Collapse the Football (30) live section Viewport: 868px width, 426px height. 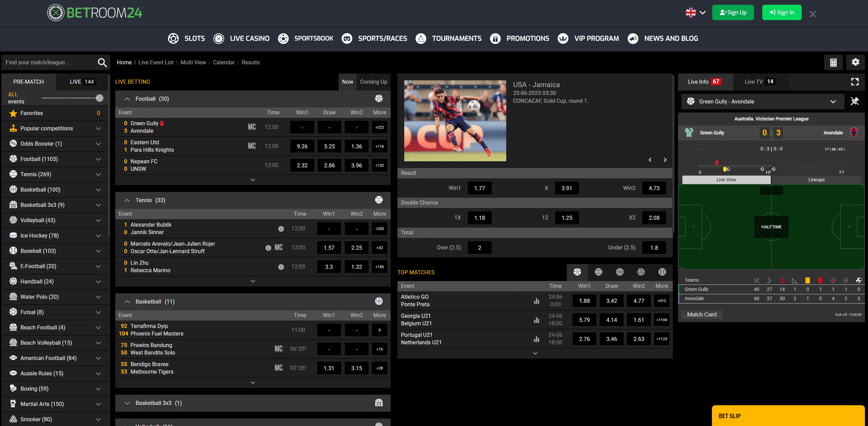(127, 99)
